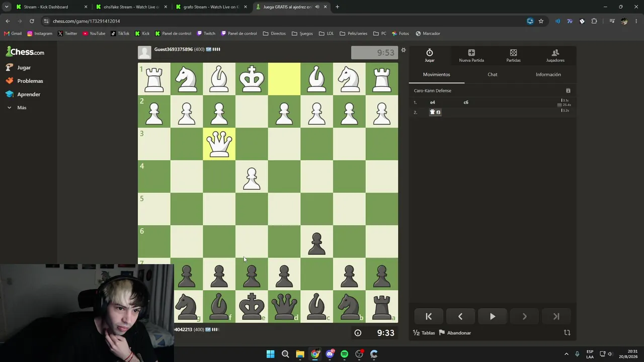Screen dimensions: 644x362
Task: Open Windows Start menu
Action: tap(270, 354)
